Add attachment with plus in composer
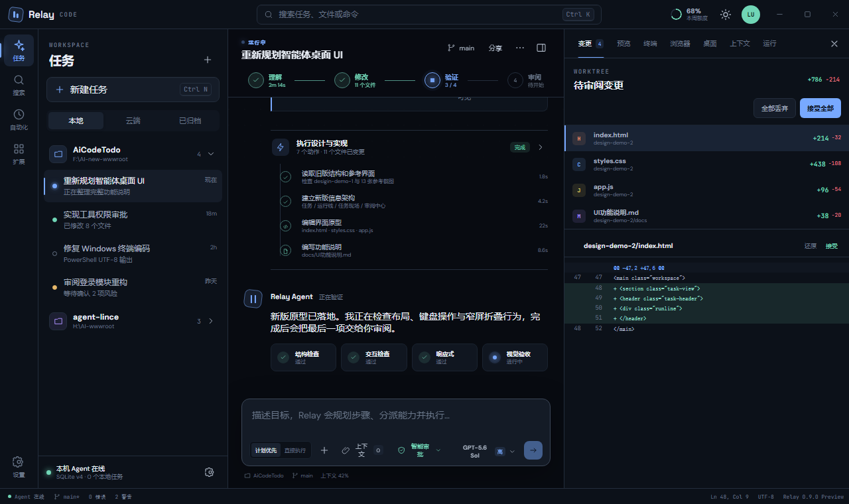This screenshot has width=849, height=504. pyautogui.click(x=324, y=450)
